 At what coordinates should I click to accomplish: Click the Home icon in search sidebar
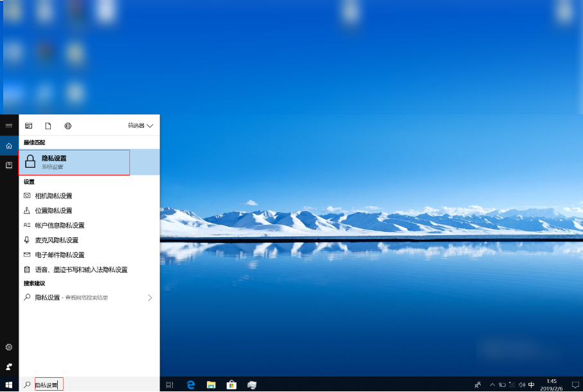click(9, 146)
